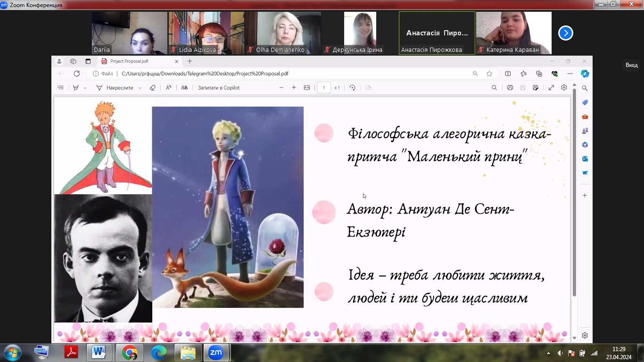
Task: Rotate the PDF page
Action: [352, 88]
